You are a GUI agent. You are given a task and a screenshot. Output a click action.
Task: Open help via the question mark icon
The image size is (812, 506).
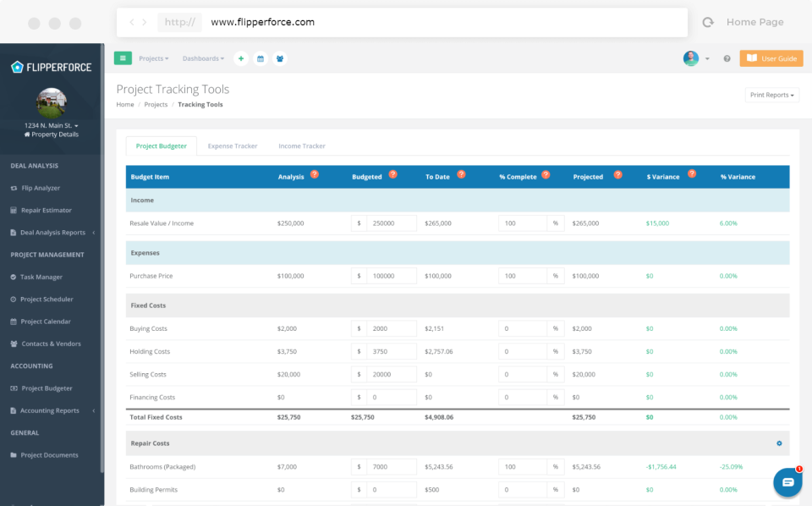(726, 58)
